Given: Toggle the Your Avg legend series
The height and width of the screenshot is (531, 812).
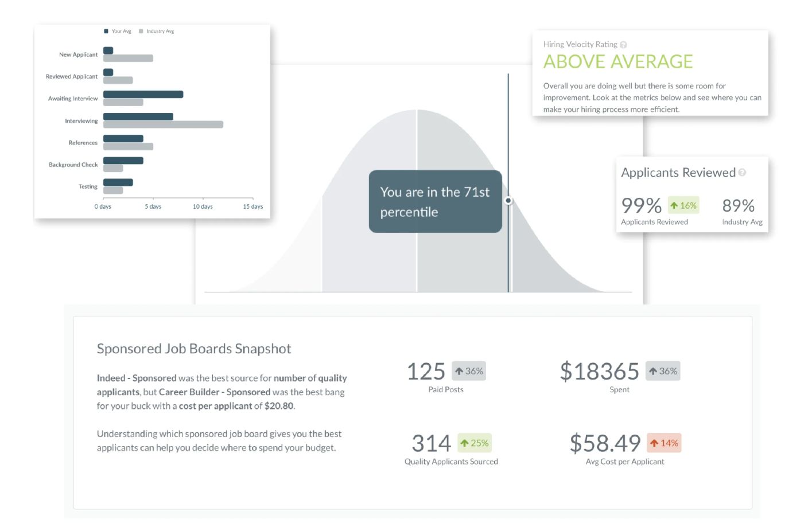Looking at the screenshot, I should point(106,32).
